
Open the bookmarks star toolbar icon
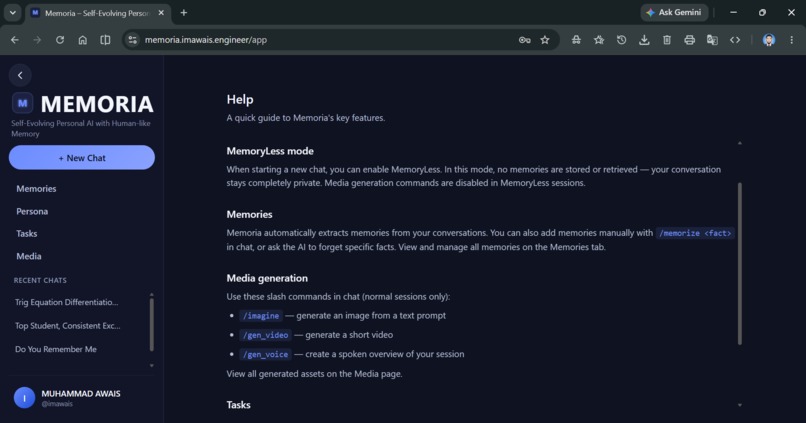tap(599, 40)
